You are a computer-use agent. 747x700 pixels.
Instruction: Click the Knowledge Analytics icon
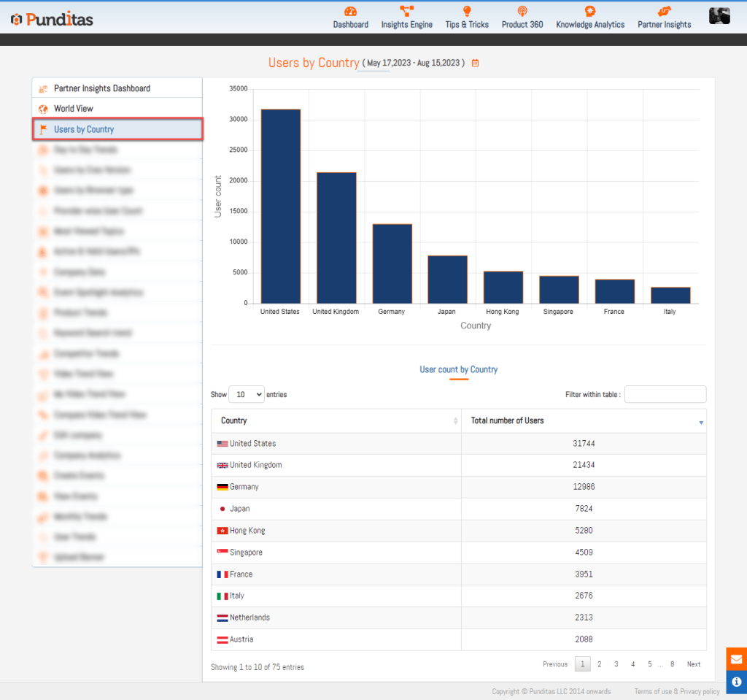[x=589, y=12]
